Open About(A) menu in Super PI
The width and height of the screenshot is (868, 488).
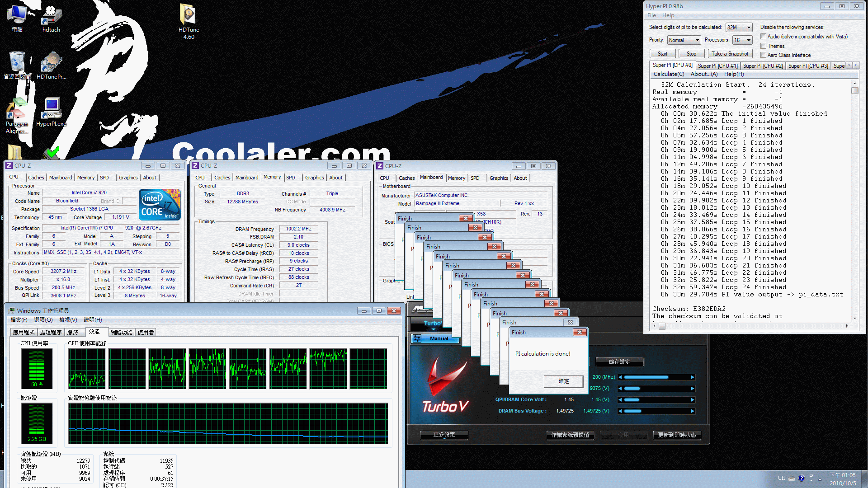click(x=704, y=74)
